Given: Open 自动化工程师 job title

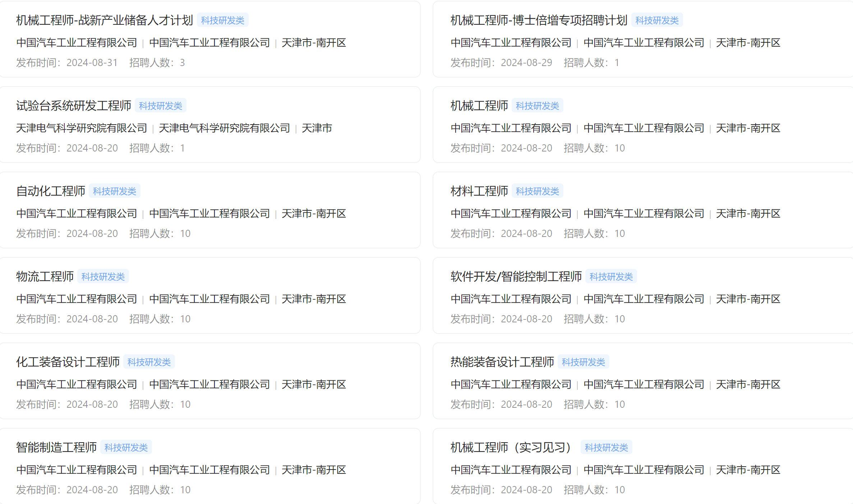Looking at the screenshot, I should 51,191.
